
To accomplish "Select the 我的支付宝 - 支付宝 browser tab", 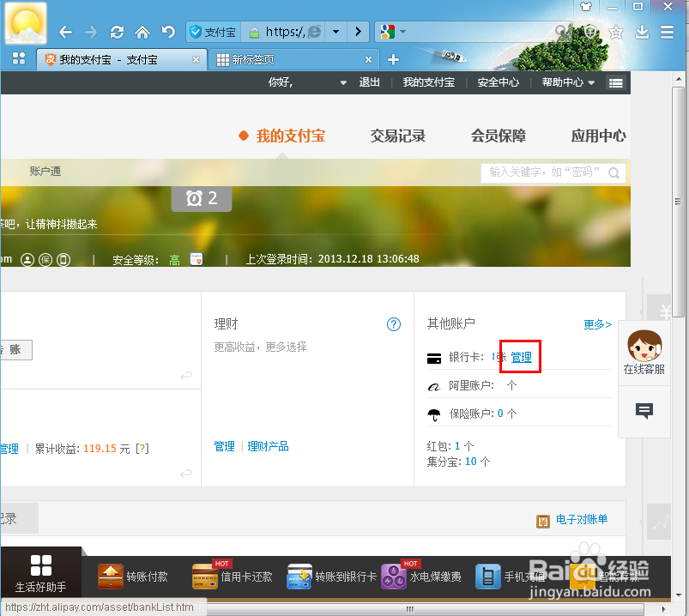I will pos(121,59).
